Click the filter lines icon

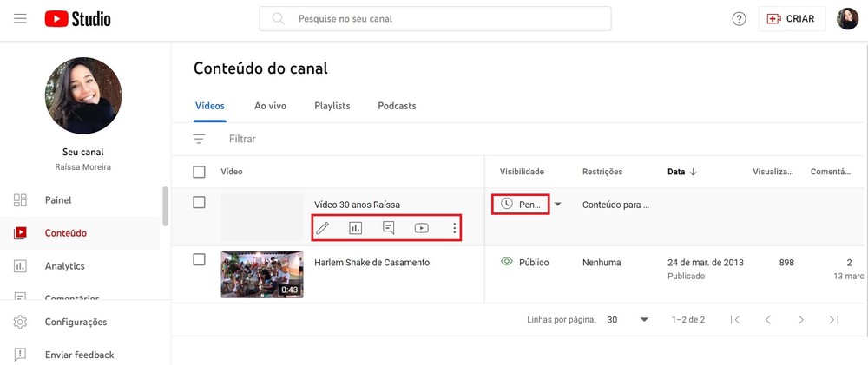(x=199, y=139)
